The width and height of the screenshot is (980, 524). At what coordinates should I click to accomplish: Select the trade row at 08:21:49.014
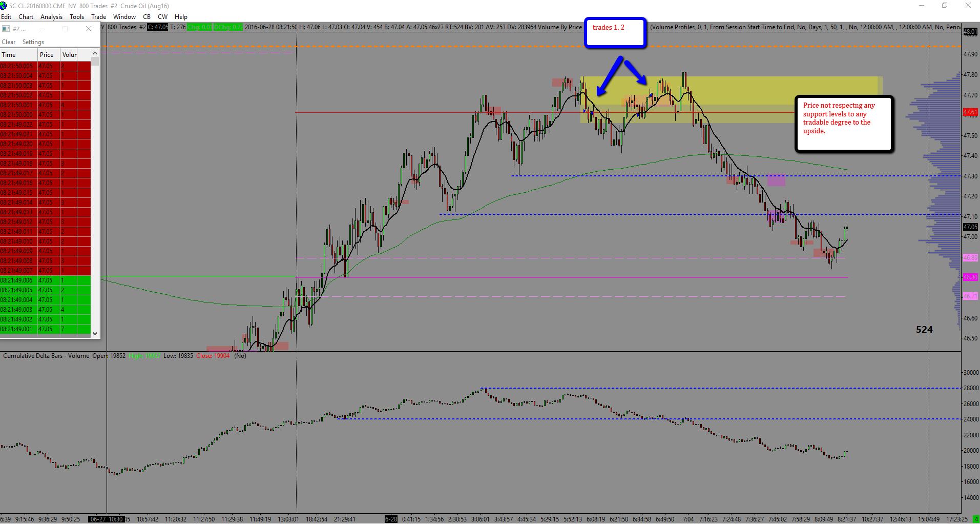tap(46, 203)
